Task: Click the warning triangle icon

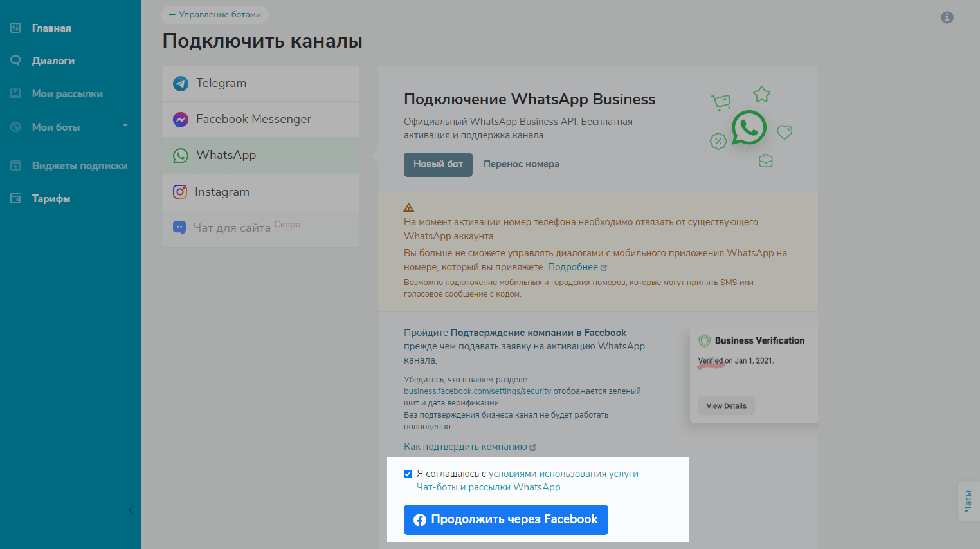Action: click(x=409, y=207)
